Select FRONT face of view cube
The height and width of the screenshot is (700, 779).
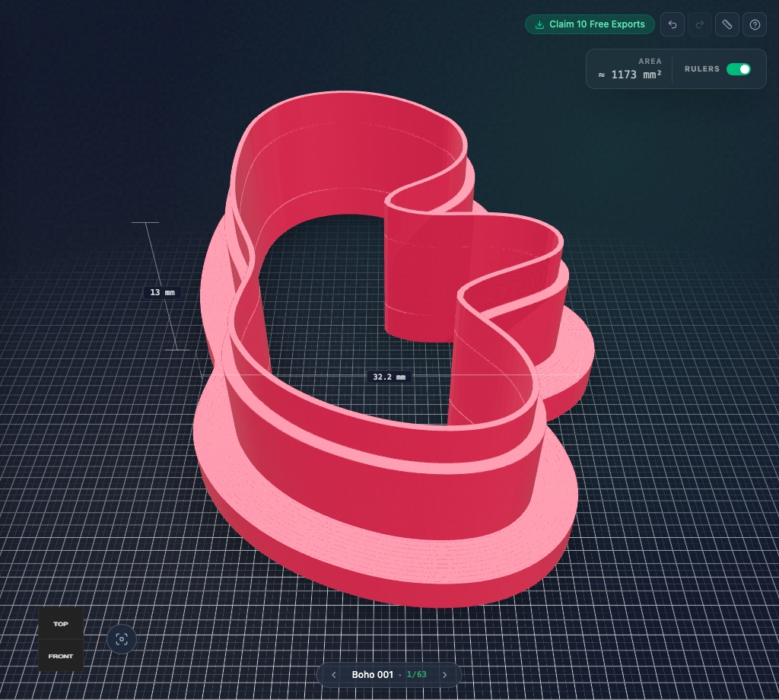click(x=61, y=656)
